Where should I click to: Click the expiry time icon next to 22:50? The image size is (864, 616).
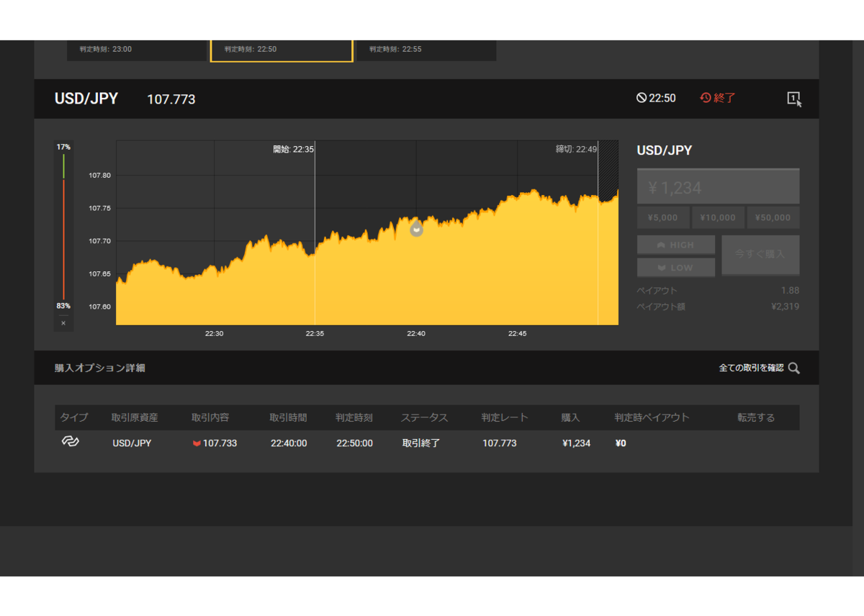[x=642, y=98]
